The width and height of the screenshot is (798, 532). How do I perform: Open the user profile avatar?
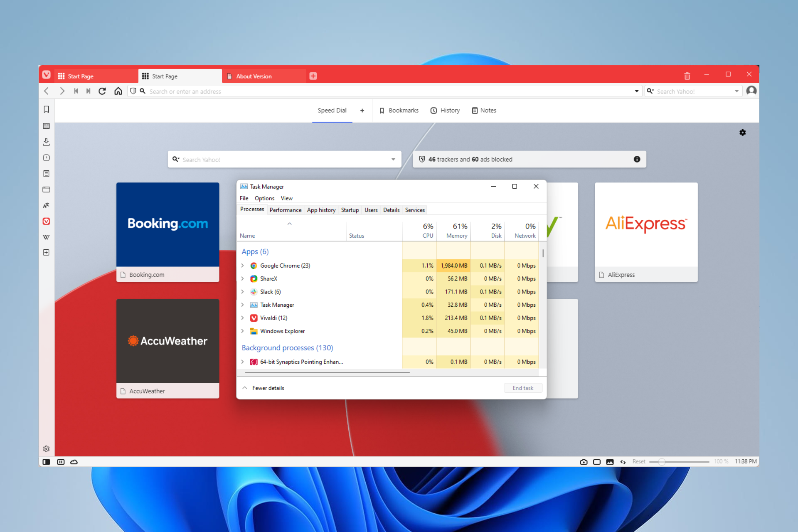pyautogui.click(x=751, y=91)
